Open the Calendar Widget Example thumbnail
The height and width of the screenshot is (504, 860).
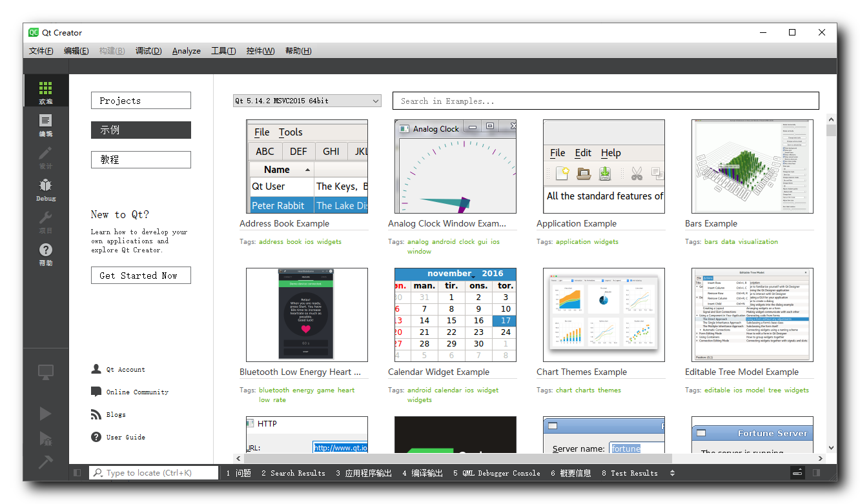point(455,315)
